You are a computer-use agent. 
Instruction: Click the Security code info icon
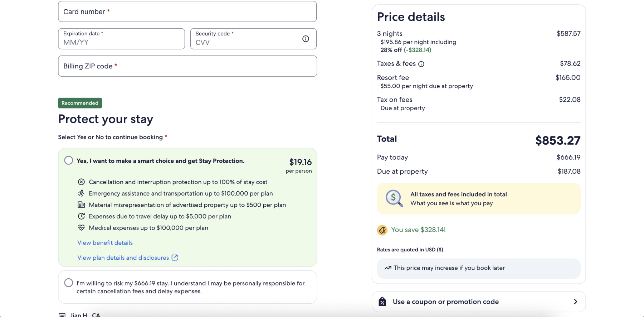coord(306,39)
